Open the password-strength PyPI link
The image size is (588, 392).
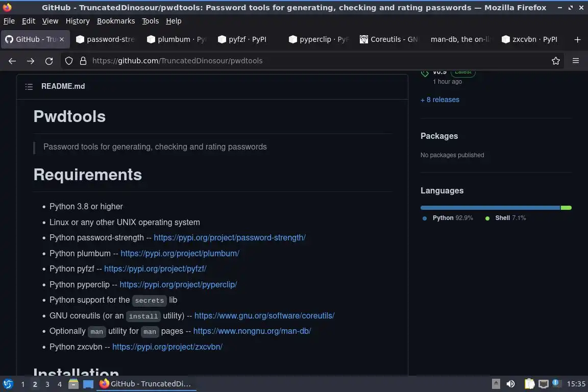coord(230,238)
